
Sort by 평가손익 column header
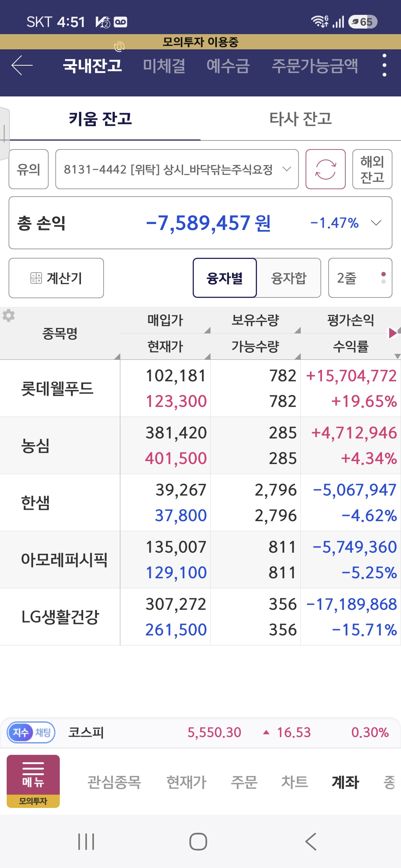click(351, 320)
